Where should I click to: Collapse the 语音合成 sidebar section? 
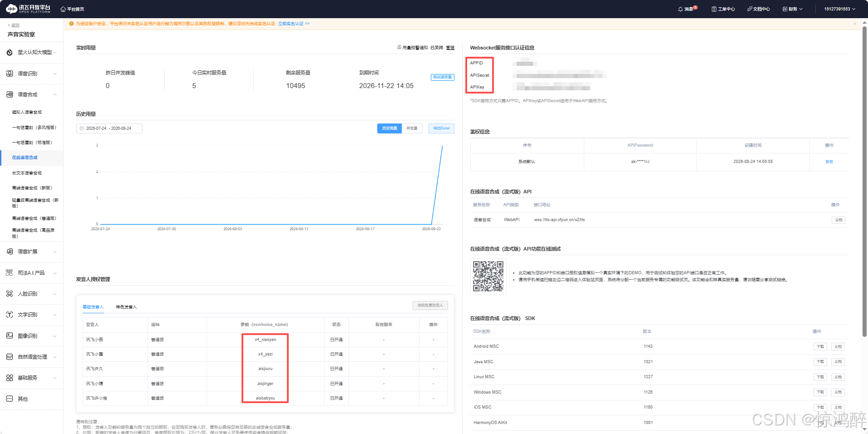pos(55,94)
